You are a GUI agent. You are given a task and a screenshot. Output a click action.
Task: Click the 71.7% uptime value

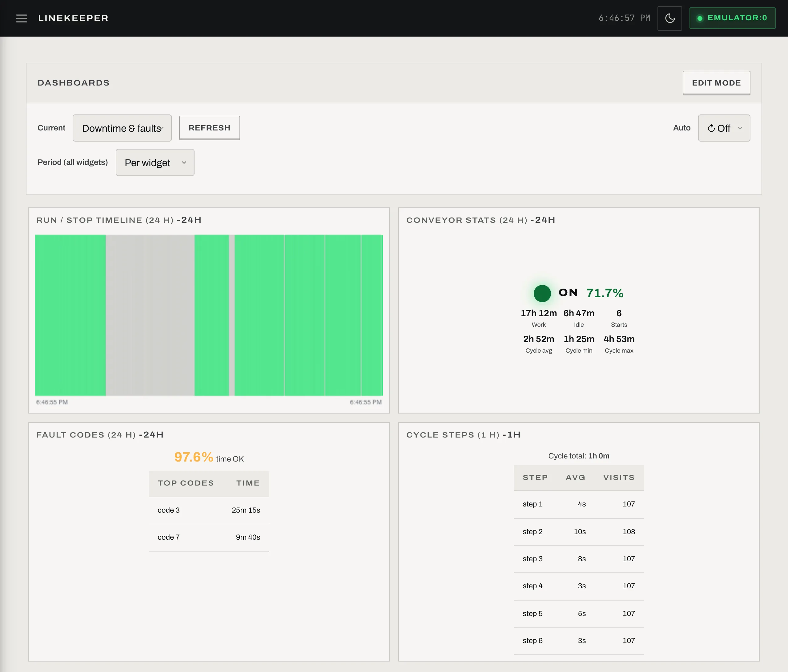coord(605,293)
